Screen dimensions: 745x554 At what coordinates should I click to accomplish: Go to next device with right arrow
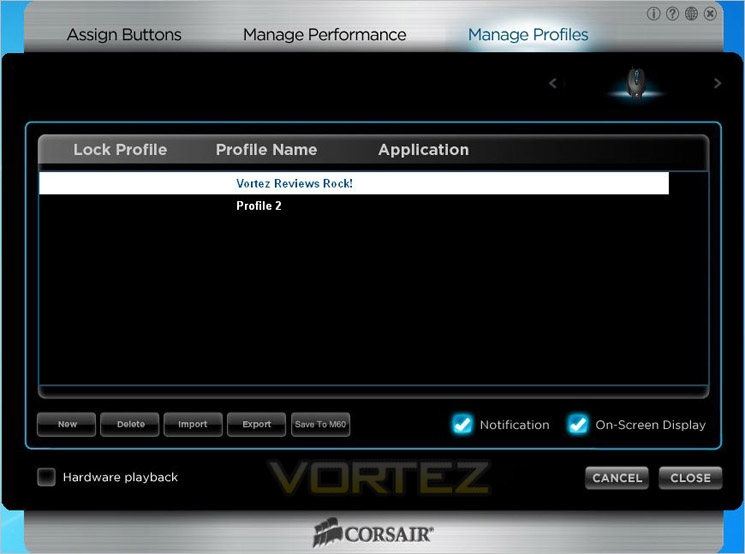(x=717, y=83)
